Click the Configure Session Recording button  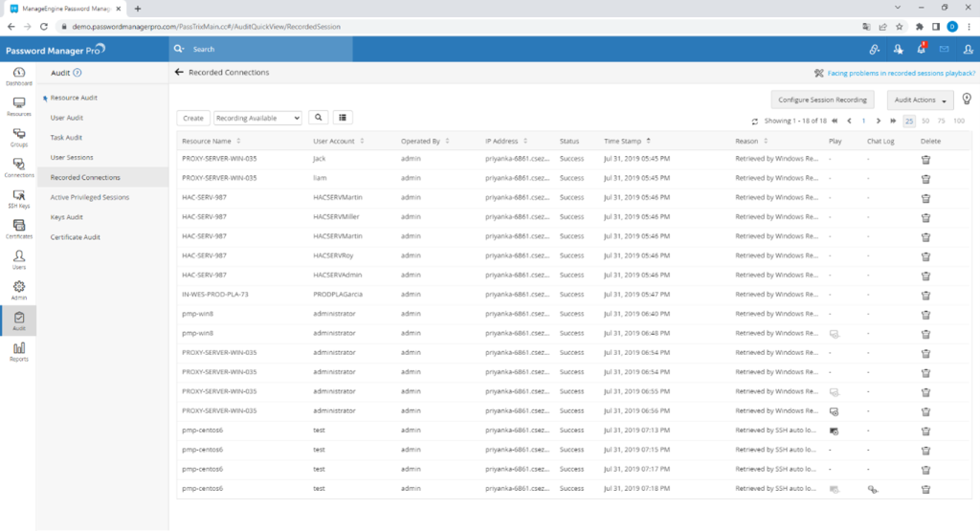coord(822,100)
